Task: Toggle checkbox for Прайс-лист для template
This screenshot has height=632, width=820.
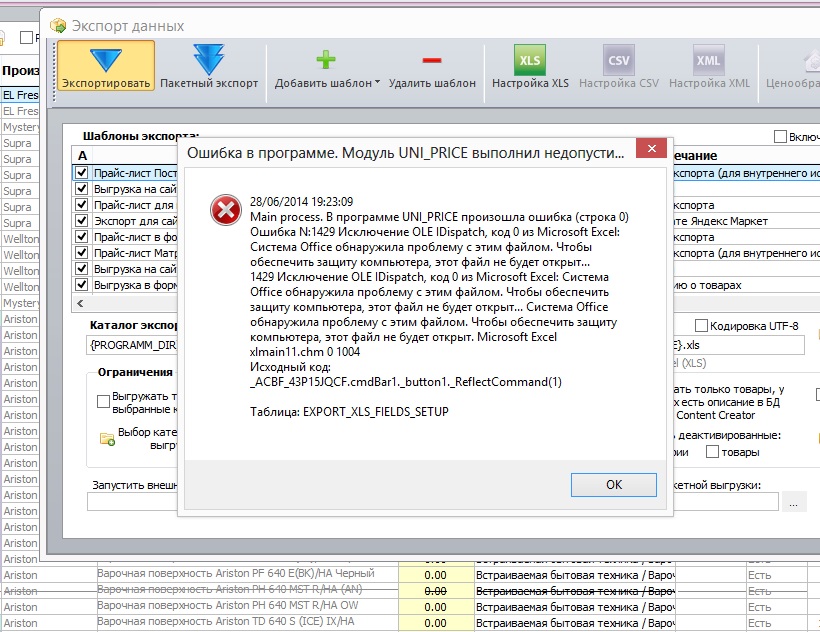Action: pyautogui.click(x=82, y=204)
